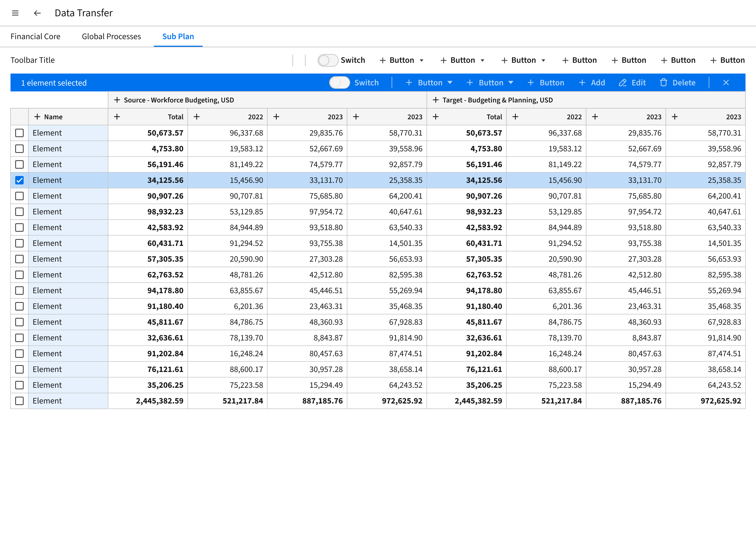
Task: Switch to the Financial Core tab
Action: 35,37
